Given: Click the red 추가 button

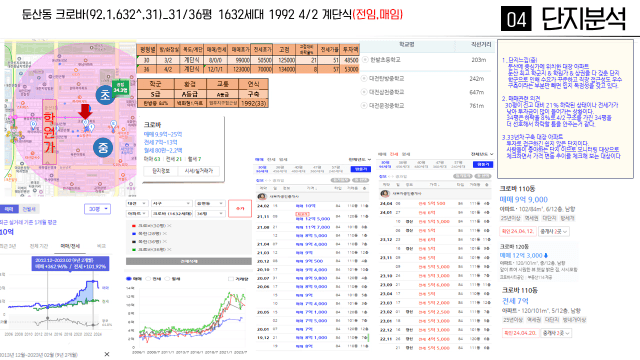Looking at the screenshot, I should pyautogui.click(x=240, y=209).
